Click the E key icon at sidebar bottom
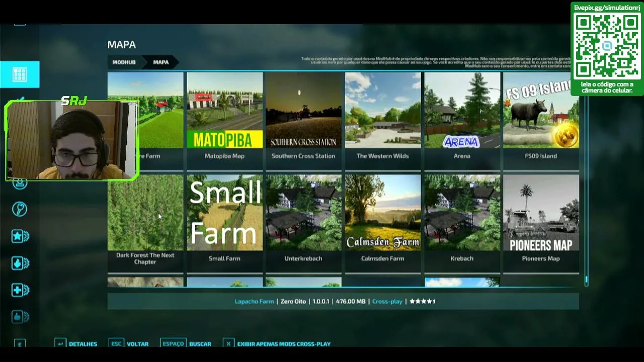Viewport: 644px width, 362px height. pyautogui.click(x=20, y=344)
